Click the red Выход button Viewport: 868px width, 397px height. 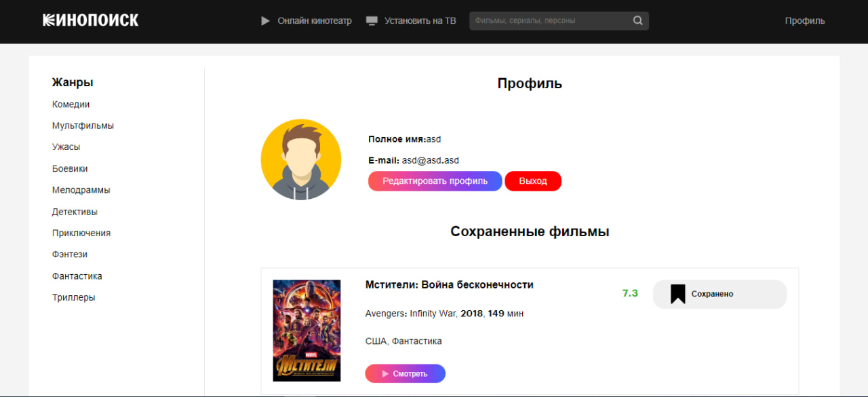click(x=533, y=181)
